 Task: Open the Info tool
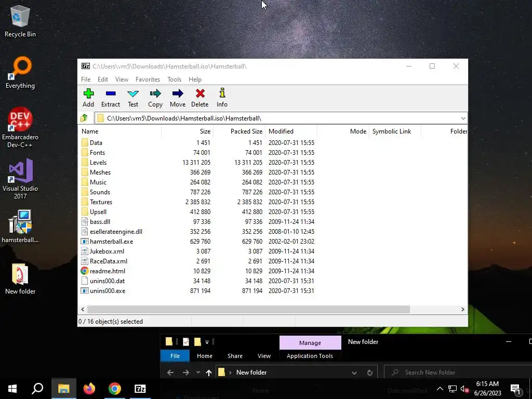pos(222,98)
